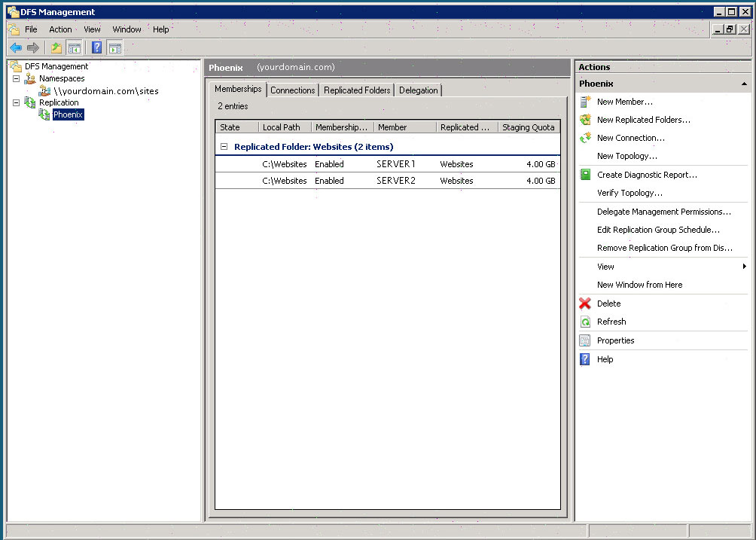Click the Forward arrow toolbar icon
The image size is (756, 540).
click(x=33, y=47)
